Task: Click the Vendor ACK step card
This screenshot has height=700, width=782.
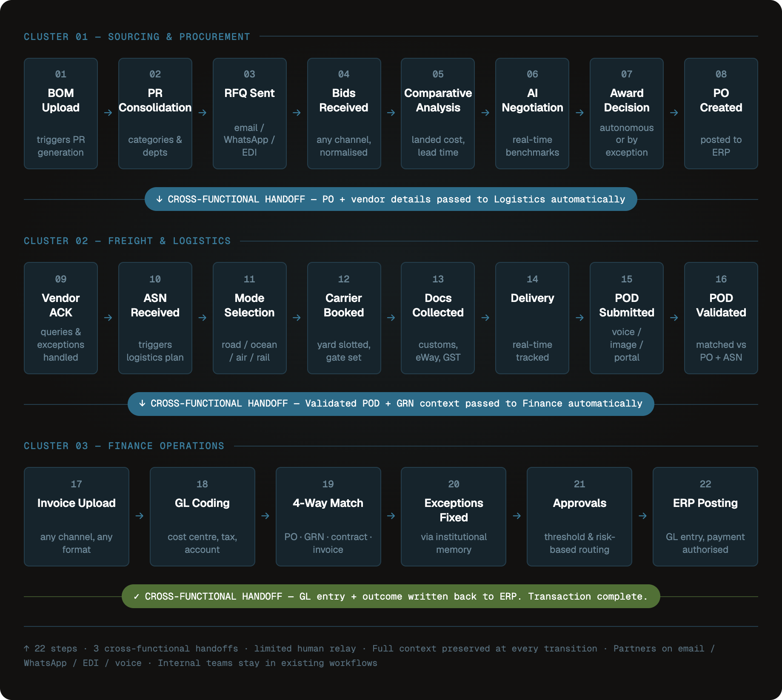Action: click(x=61, y=318)
